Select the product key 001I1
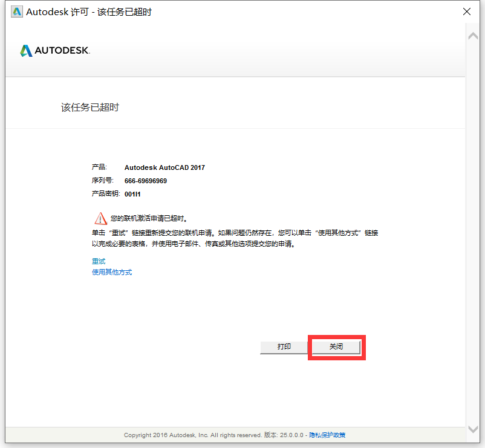This screenshot has width=485, height=448. 132,194
